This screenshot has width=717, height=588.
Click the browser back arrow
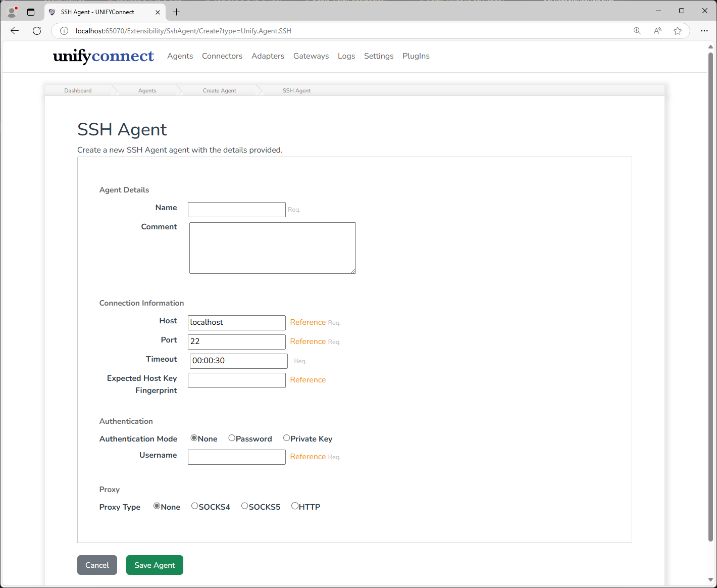[x=15, y=31]
